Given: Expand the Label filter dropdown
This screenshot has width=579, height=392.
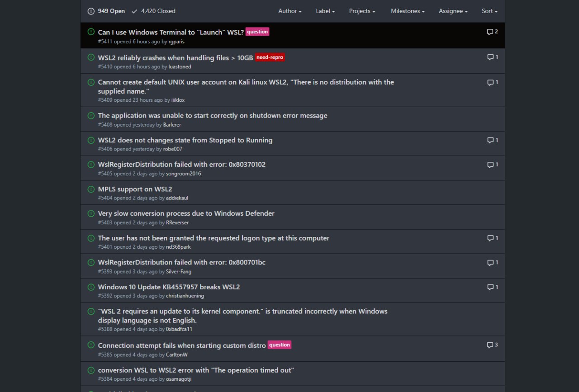Looking at the screenshot, I should (325, 11).
